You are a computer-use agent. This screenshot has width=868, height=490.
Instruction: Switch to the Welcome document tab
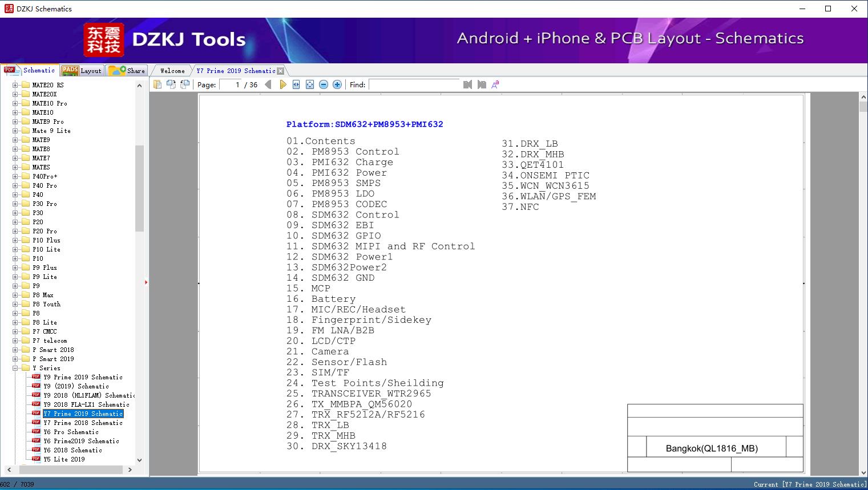(x=172, y=71)
